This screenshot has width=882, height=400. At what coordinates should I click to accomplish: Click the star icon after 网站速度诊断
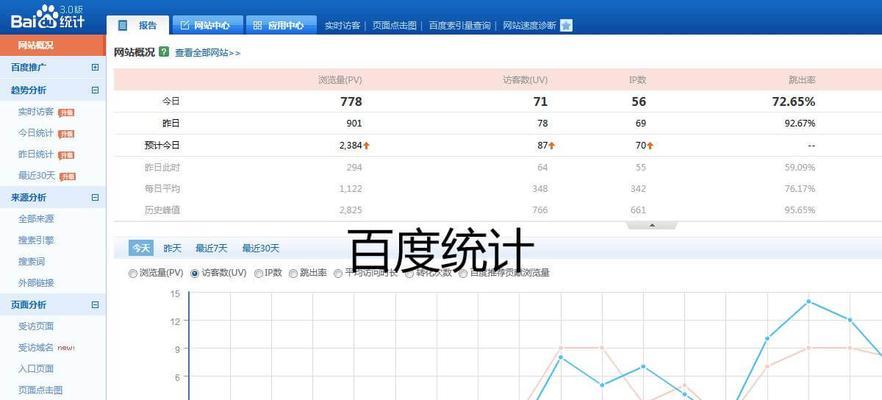tap(566, 25)
